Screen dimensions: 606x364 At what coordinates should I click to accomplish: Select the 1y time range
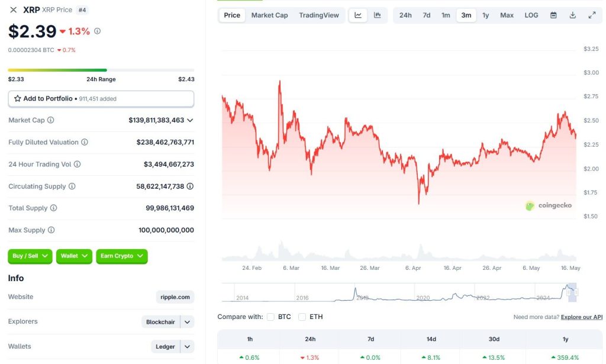click(486, 15)
